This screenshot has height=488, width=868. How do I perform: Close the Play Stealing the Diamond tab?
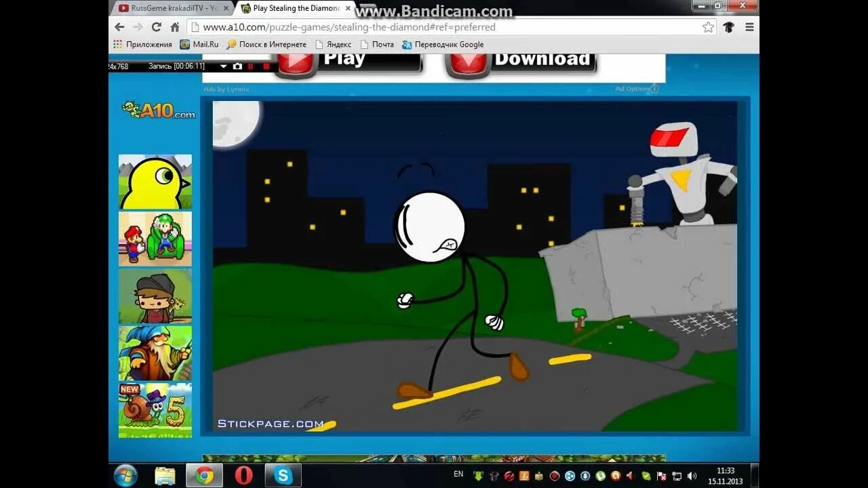click(x=348, y=8)
